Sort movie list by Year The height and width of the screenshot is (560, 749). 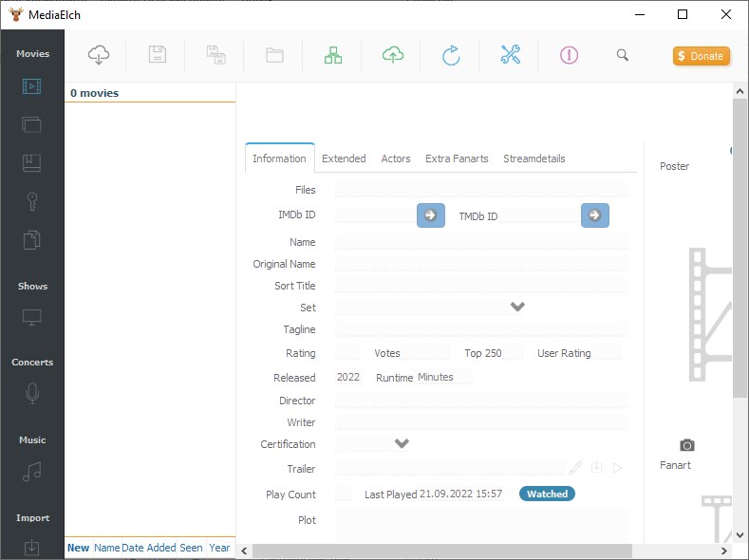pyautogui.click(x=219, y=548)
